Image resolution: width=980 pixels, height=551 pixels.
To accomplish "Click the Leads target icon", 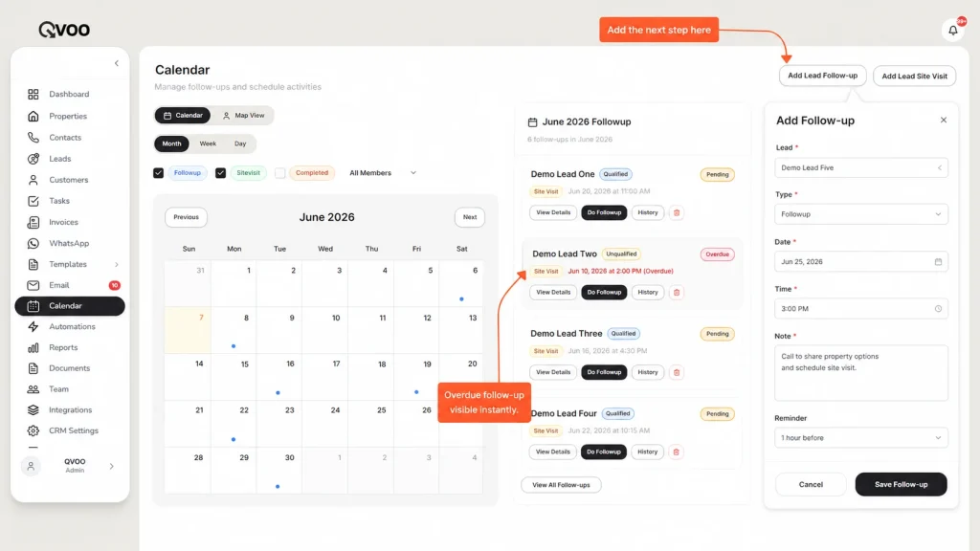I will (33, 159).
